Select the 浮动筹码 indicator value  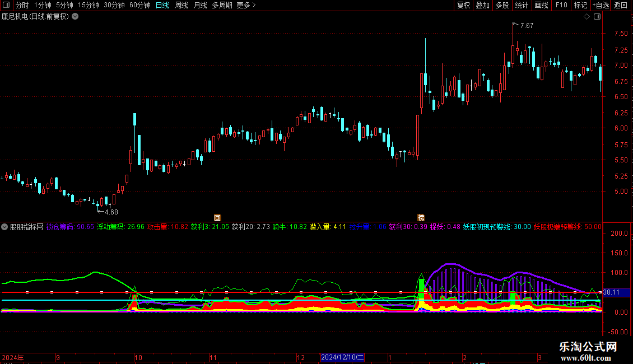coord(120,227)
